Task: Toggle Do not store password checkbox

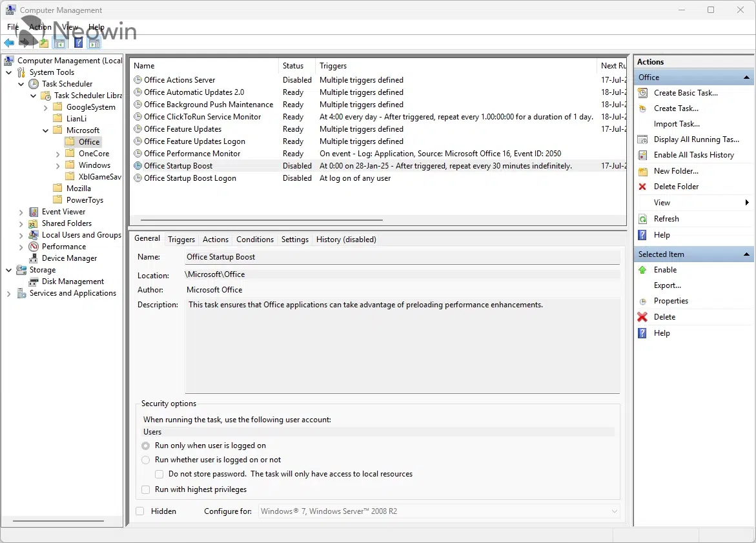Action: click(x=159, y=474)
